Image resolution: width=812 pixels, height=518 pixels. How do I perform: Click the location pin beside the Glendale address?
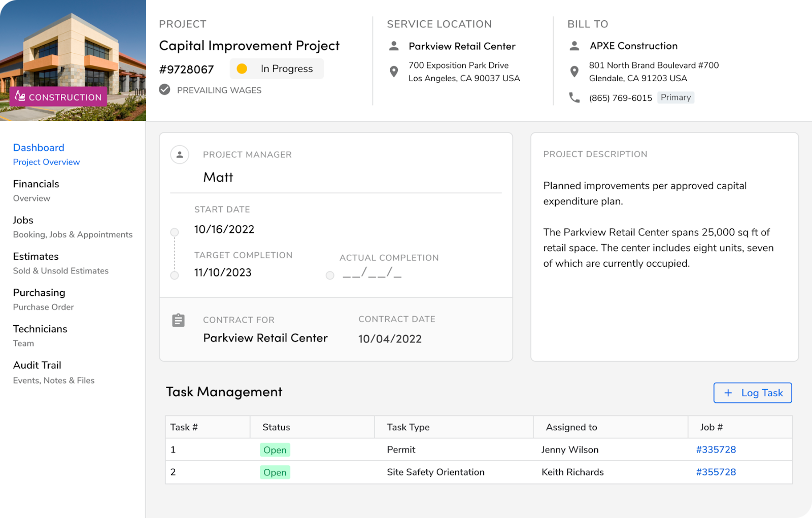[x=574, y=71]
